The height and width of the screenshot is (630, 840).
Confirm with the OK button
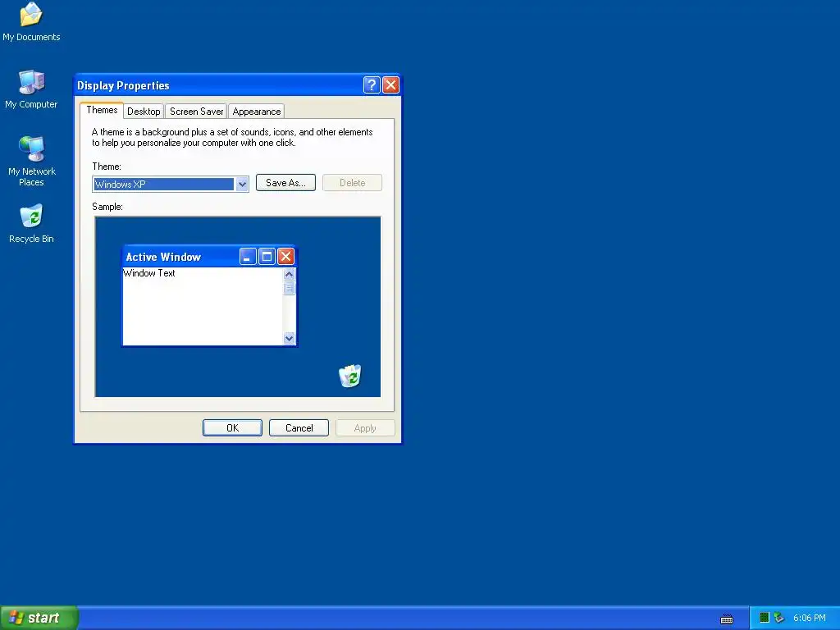232,428
